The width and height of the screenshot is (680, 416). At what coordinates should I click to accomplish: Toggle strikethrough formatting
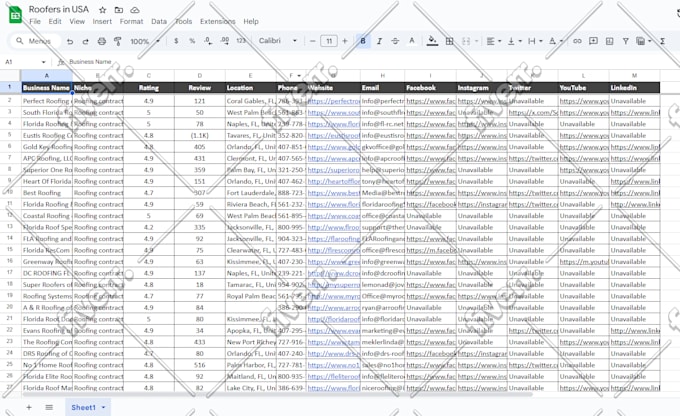click(x=395, y=41)
